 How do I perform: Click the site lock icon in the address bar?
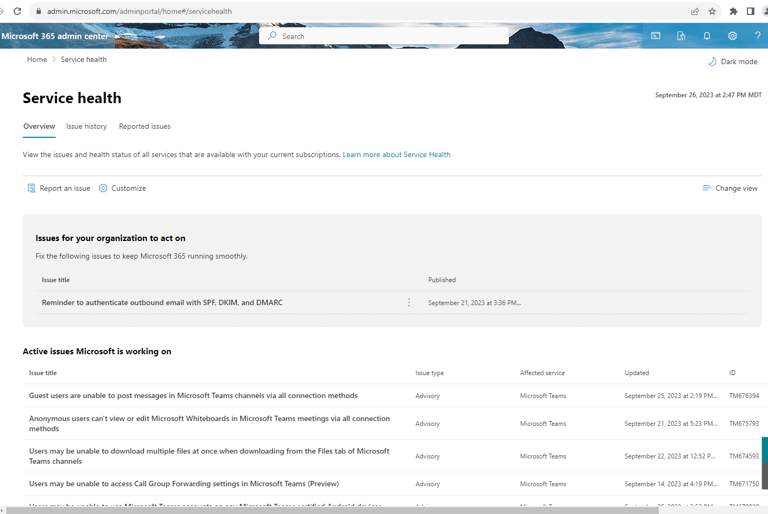[39, 11]
